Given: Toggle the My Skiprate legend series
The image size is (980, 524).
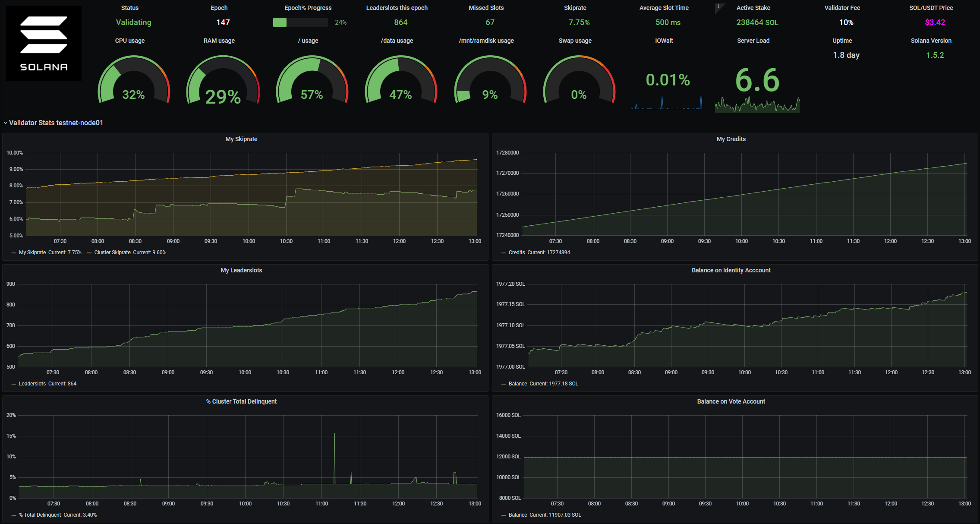Looking at the screenshot, I should tap(32, 253).
